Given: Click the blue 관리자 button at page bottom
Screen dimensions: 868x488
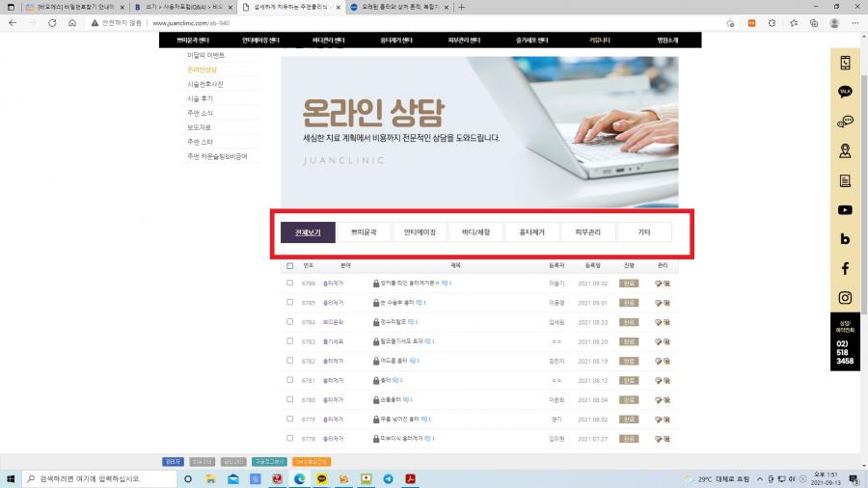Looking at the screenshot, I should coord(173,461).
